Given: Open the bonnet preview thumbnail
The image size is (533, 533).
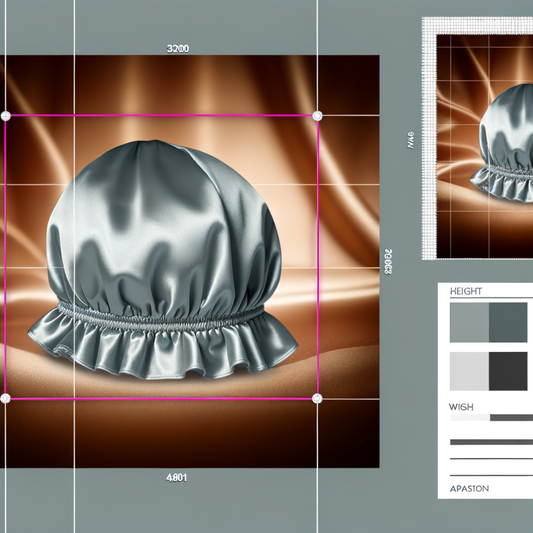Looking at the screenshot, I should coord(485,146).
